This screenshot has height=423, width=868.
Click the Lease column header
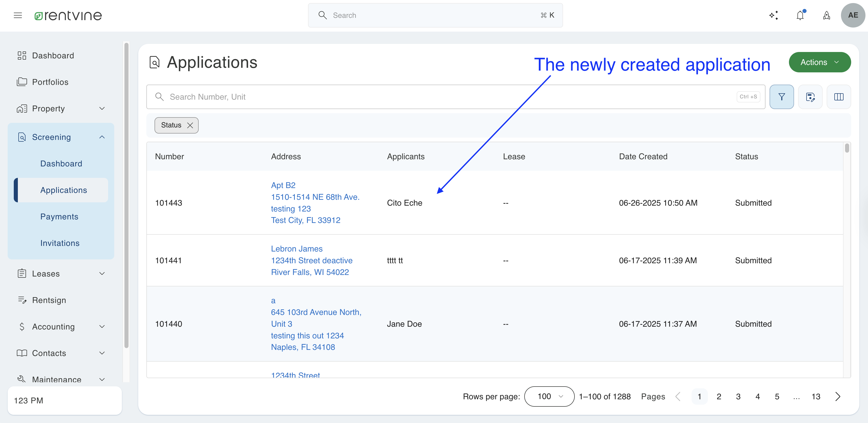(514, 157)
